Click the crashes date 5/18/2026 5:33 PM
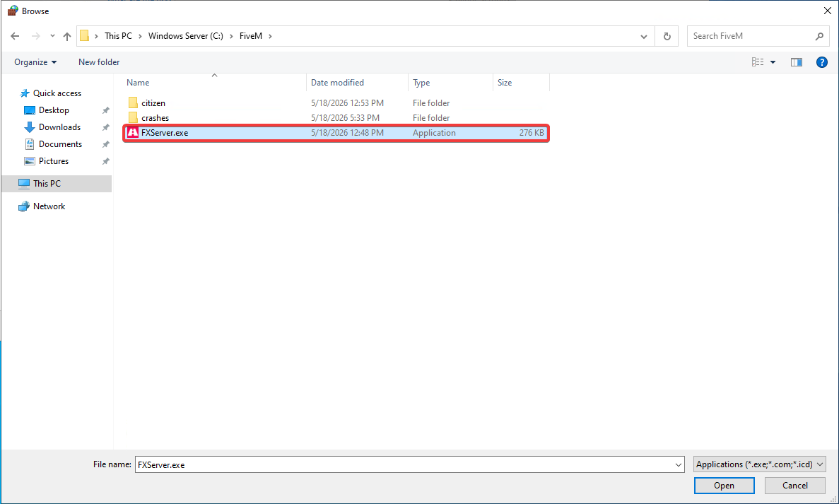Screen dimensions: 839x504 click(x=345, y=118)
